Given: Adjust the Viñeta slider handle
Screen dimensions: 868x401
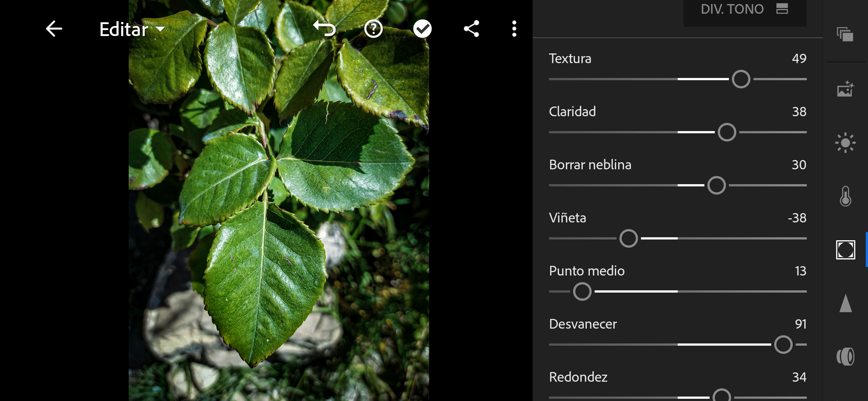Looking at the screenshot, I should (629, 238).
